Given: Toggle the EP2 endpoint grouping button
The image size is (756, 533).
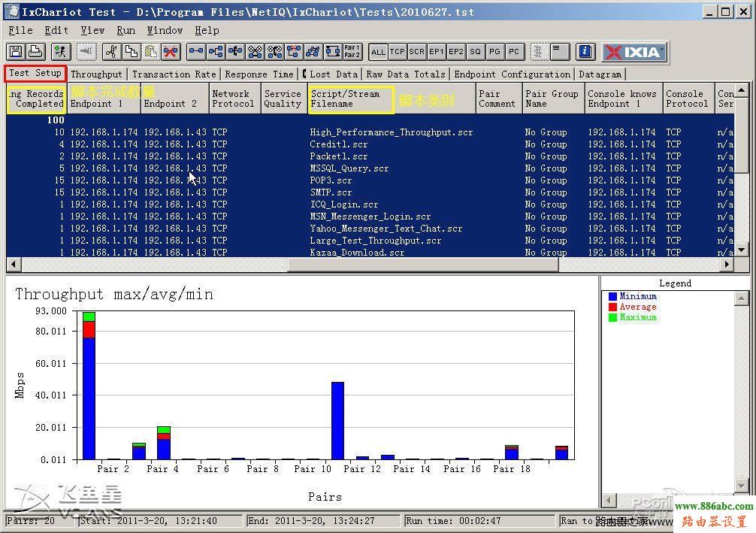Looking at the screenshot, I should pyautogui.click(x=455, y=52).
